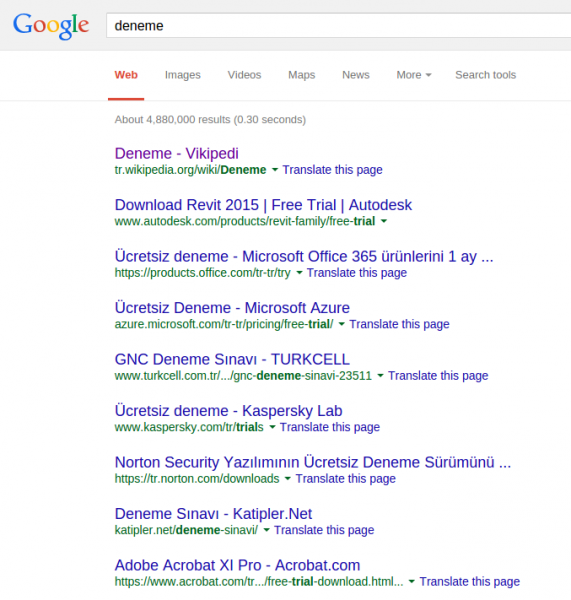Open Ücretsiz deneme Microsoft Office 365 result
Image resolution: width=571 pixels, height=600 pixels.
coord(304,256)
